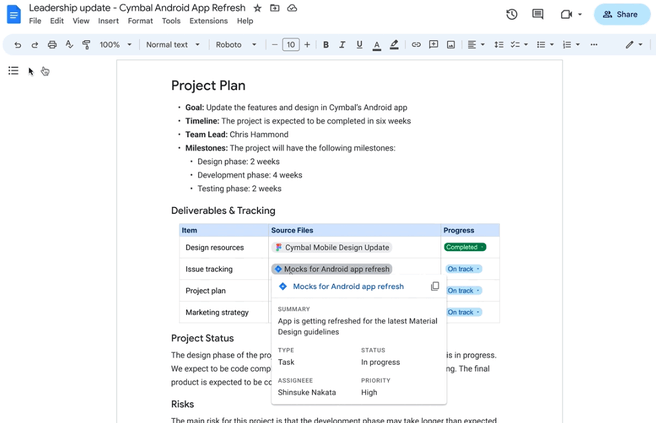Screen dimensions: 656x423
Task: Click Mocks for Android app refresh chip
Action: pos(332,269)
